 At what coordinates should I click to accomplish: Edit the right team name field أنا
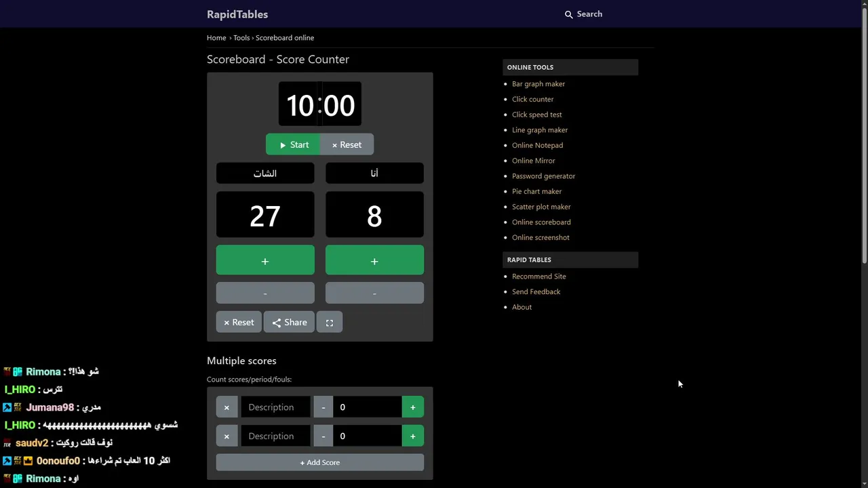click(x=374, y=173)
